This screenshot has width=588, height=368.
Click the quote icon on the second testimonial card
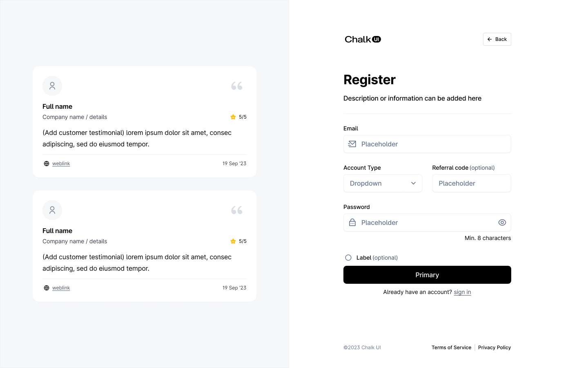(x=236, y=209)
